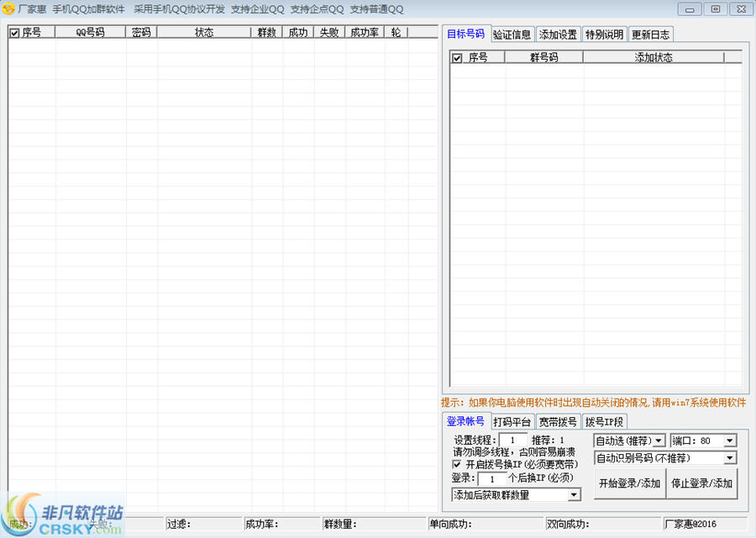Toggle the 序号 checkbox in the QQ list header
This screenshot has height=538, width=756.
13,32
